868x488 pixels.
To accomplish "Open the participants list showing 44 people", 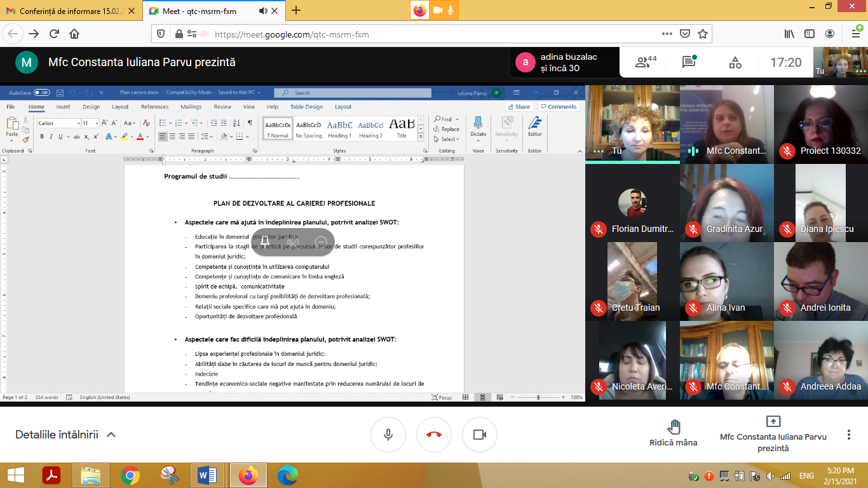I will point(646,62).
